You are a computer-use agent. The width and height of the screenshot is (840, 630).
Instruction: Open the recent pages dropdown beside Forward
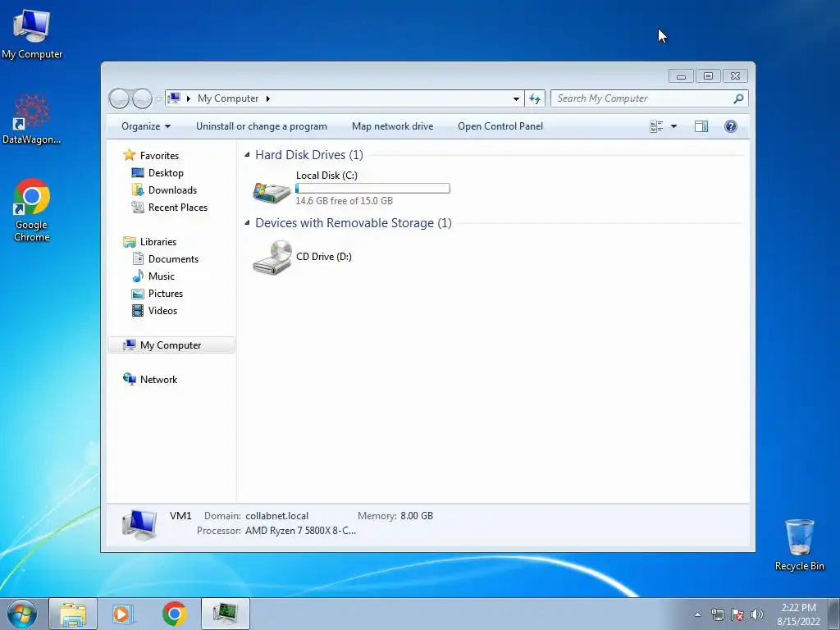[158, 99]
